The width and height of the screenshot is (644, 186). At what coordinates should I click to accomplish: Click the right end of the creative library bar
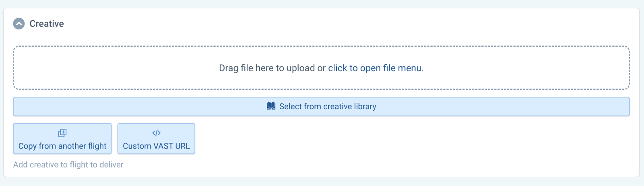[x=596, y=107]
